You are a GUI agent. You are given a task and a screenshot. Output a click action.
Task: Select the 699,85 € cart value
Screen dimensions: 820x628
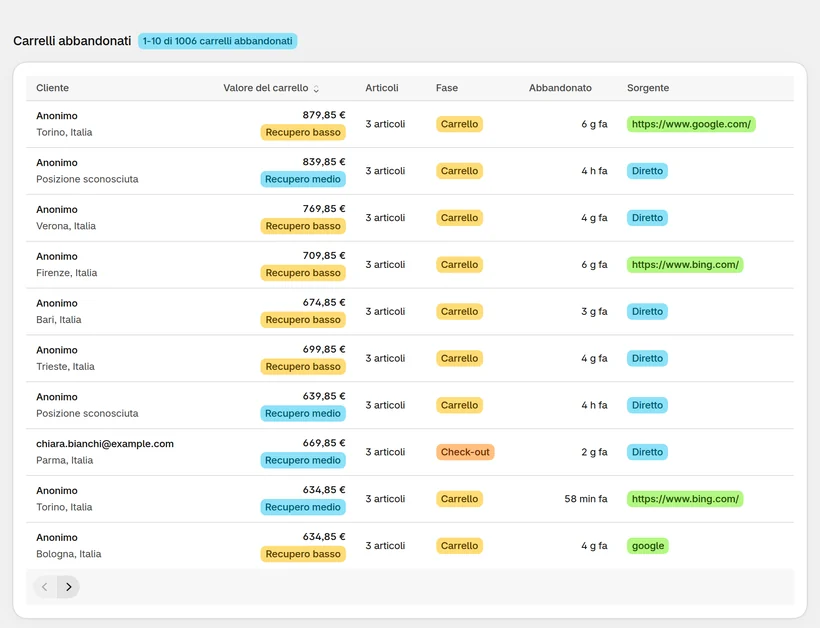coord(324,349)
